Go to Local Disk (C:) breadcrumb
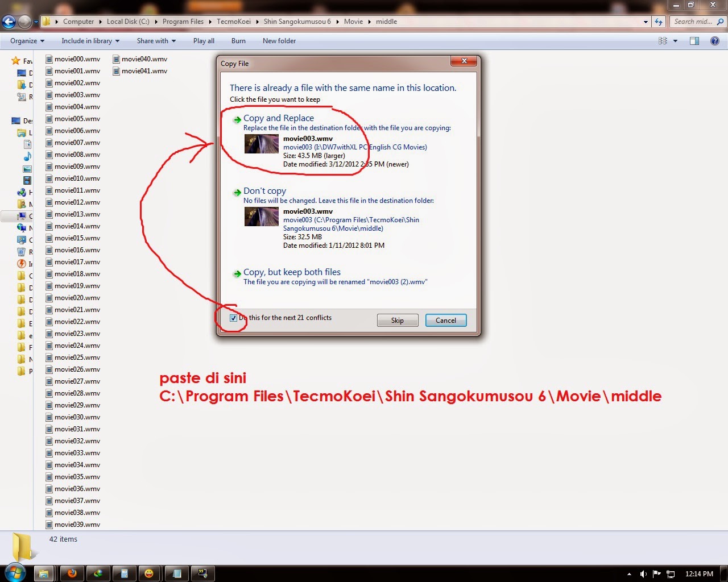The image size is (728, 582). 128,22
